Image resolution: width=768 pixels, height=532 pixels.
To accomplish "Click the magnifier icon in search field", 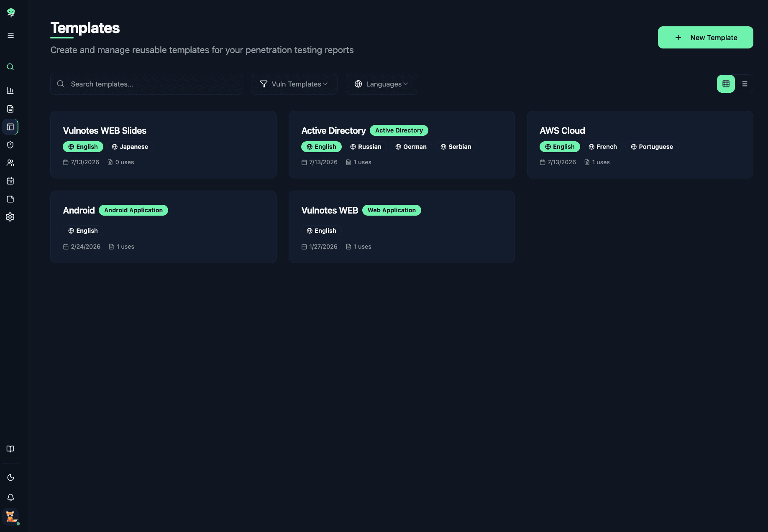I will click(61, 84).
